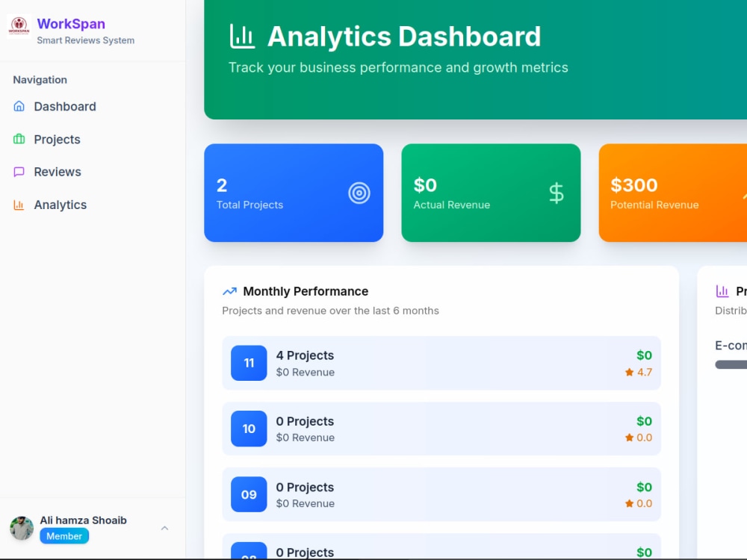Click the E-commerce progress bar on right panel

point(731,364)
